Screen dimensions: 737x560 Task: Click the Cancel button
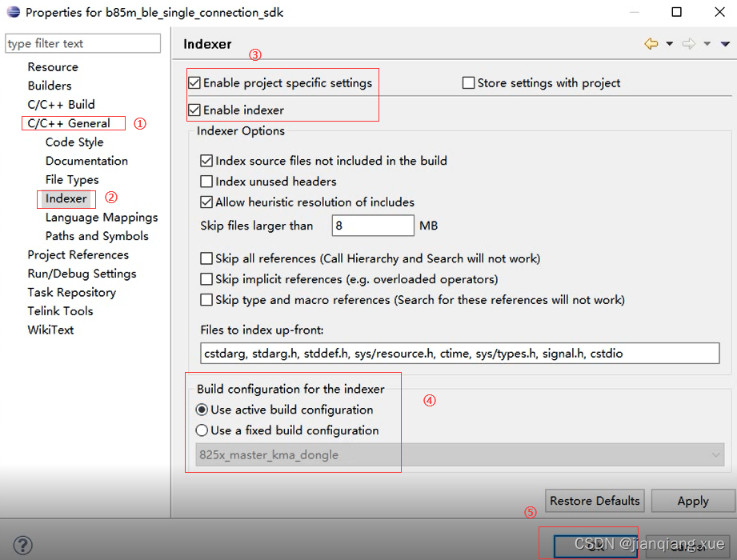(687, 546)
